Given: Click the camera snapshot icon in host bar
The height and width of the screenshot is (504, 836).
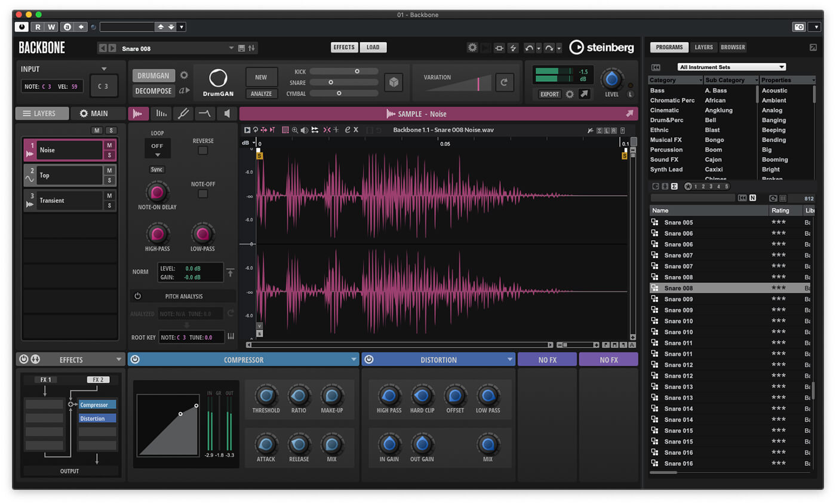Looking at the screenshot, I should pos(798,27).
